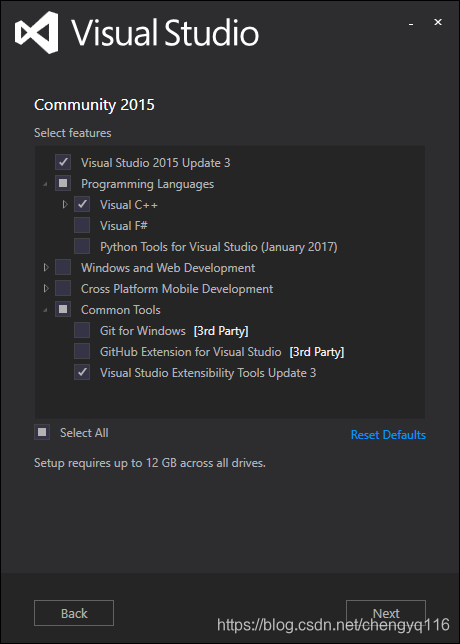
Task: Click GitHub Extension for Visual Studio label
Action: tap(191, 352)
